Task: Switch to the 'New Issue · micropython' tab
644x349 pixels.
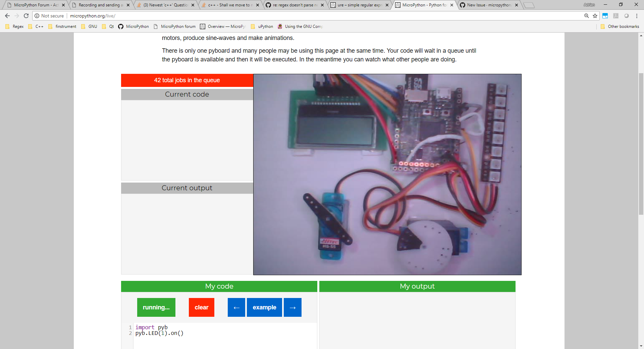Action: [486, 5]
